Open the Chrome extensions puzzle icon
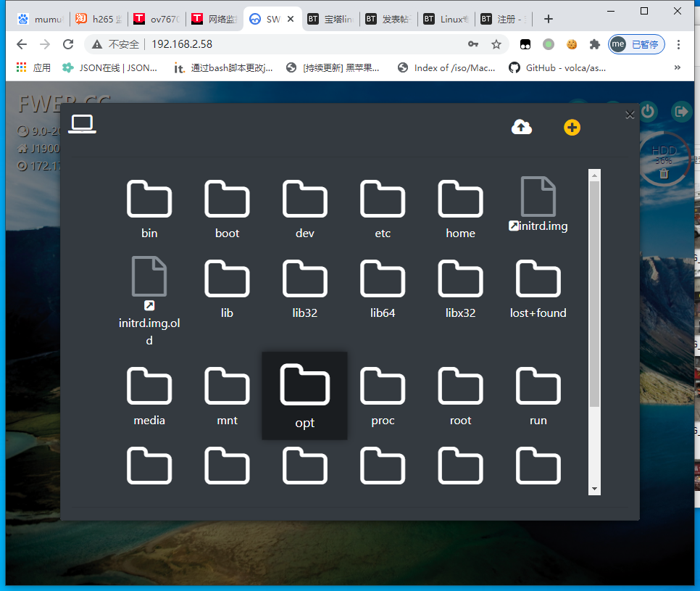700x591 pixels. click(x=595, y=44)
